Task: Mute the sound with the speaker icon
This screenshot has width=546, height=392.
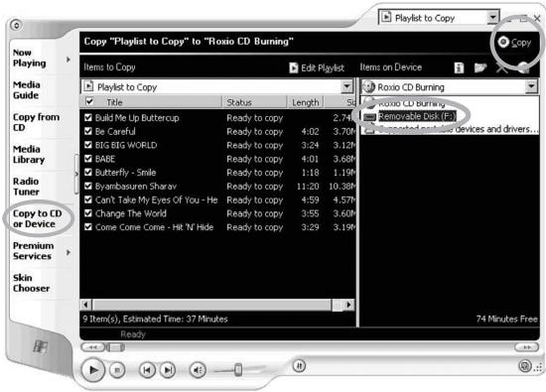Action: click(x=198, y=370)
